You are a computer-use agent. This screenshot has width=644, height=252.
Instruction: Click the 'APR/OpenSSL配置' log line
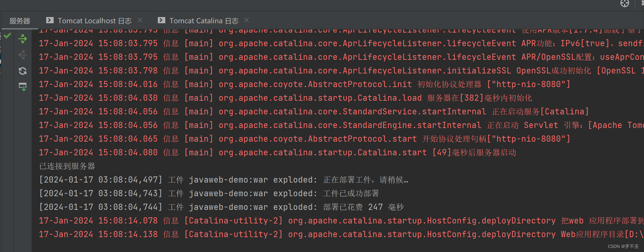pos(341,57)
